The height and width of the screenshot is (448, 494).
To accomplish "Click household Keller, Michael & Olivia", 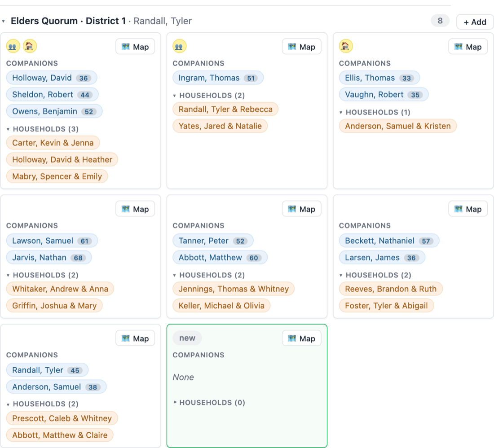I will tap(221, 305).
